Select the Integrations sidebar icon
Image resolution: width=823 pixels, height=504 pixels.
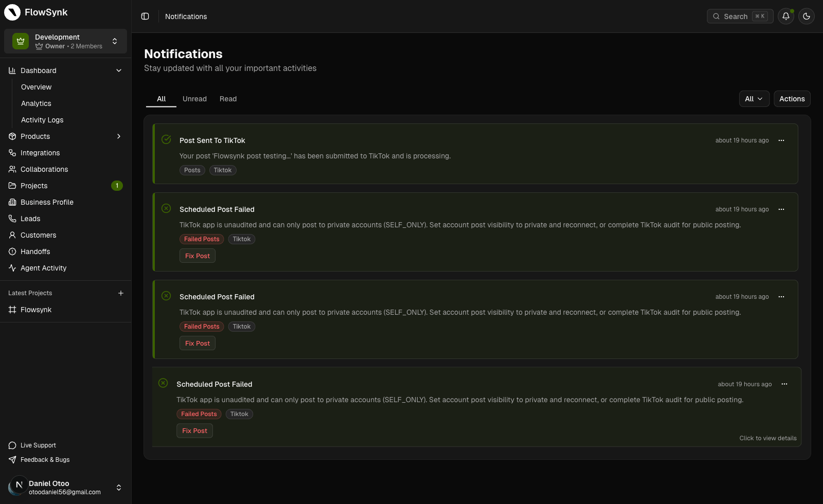click(12, 153)
